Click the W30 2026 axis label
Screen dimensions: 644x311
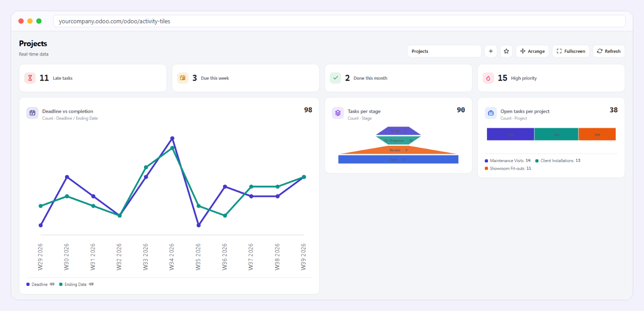(x=67, y=257)
